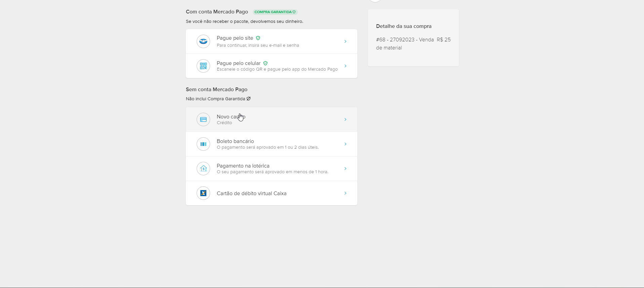
Task: Click green shield beside Pague pelo site
Action: 258,38
